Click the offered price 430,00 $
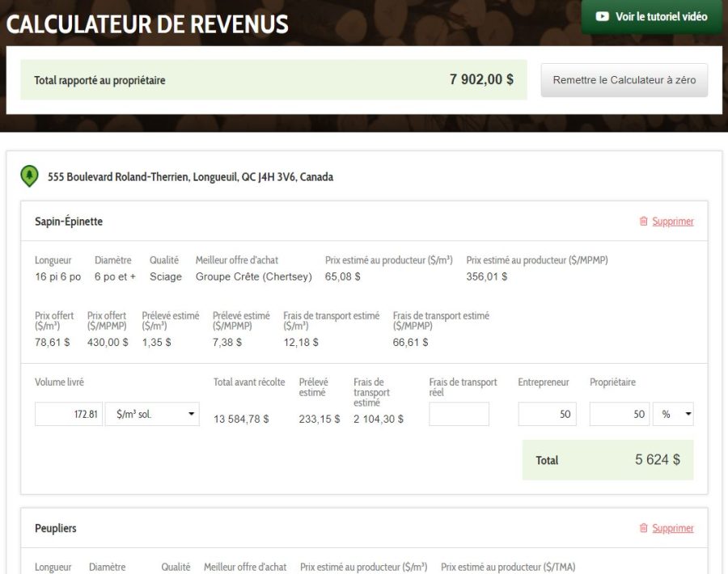Screen dimensions: 728x574 click(108, 343)
